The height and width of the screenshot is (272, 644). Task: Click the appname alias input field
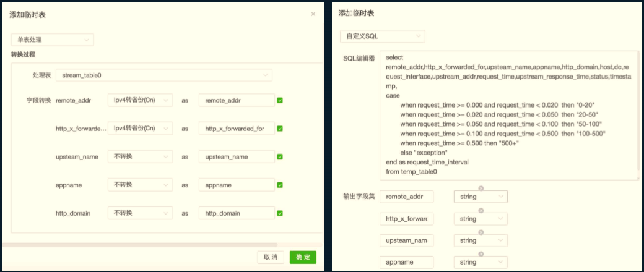(237, 185)
